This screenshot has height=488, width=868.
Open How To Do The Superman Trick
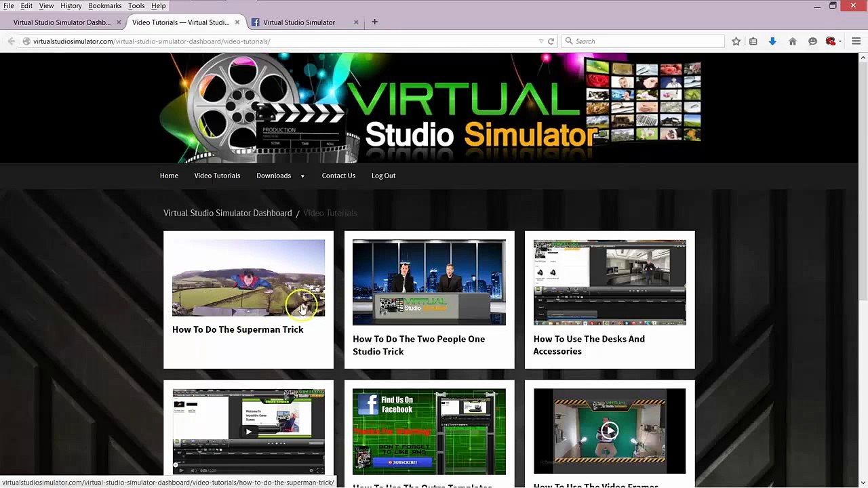[237, 329]
